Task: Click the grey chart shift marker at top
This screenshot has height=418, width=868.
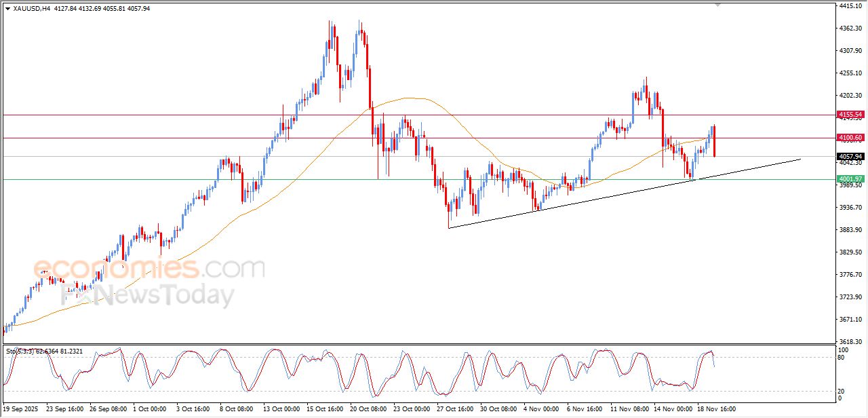Action: point(717,5)
